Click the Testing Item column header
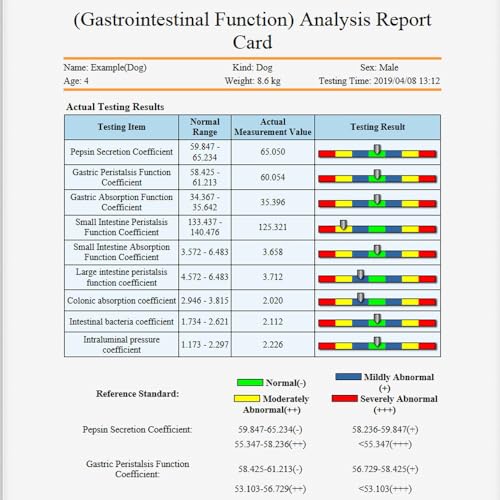The width and height of the screenshot is (500, 500). 121,127
